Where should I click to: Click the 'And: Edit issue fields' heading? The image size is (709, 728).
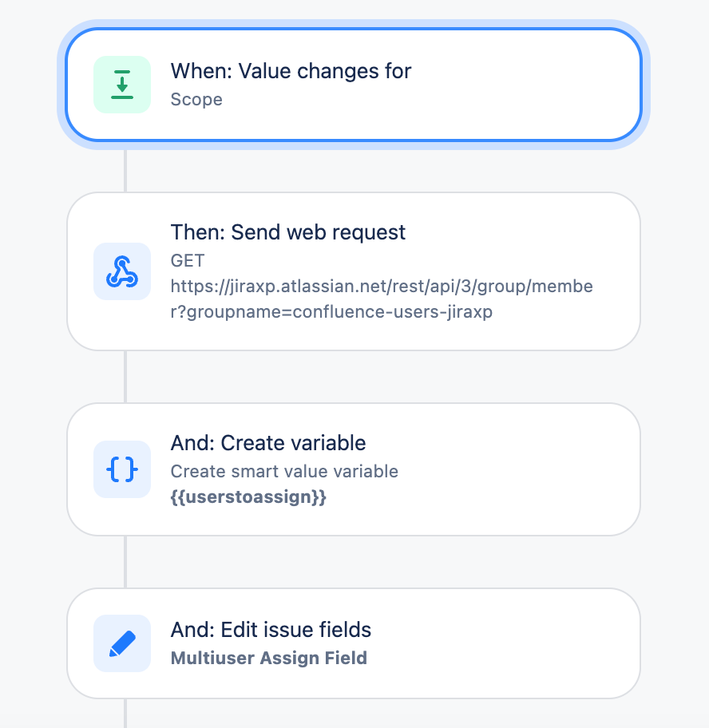[271, 630]
